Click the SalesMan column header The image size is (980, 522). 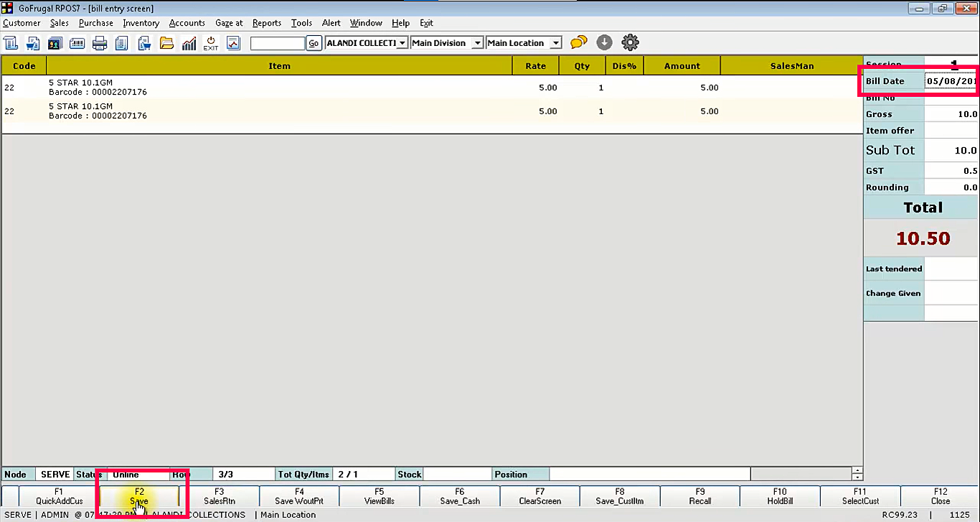(792, 66)
